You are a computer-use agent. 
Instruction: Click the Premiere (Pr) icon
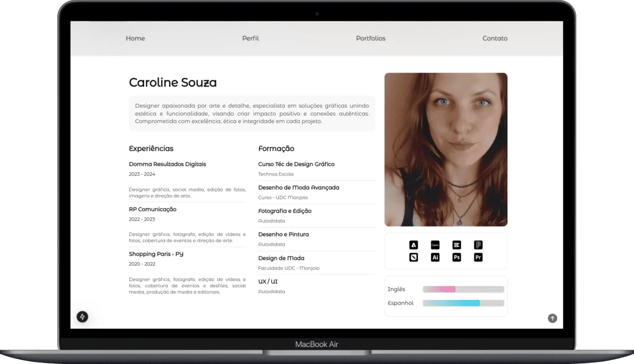point(478,257)
